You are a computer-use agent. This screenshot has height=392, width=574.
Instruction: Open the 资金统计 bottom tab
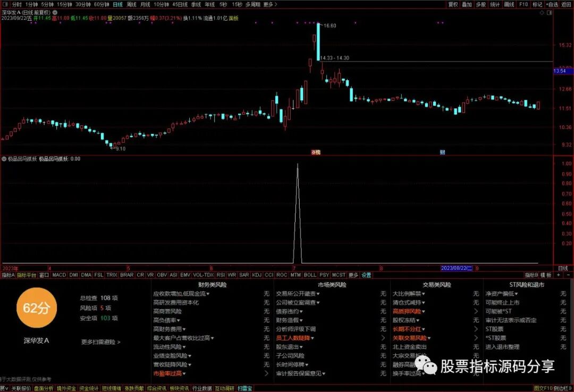point(89,388)
